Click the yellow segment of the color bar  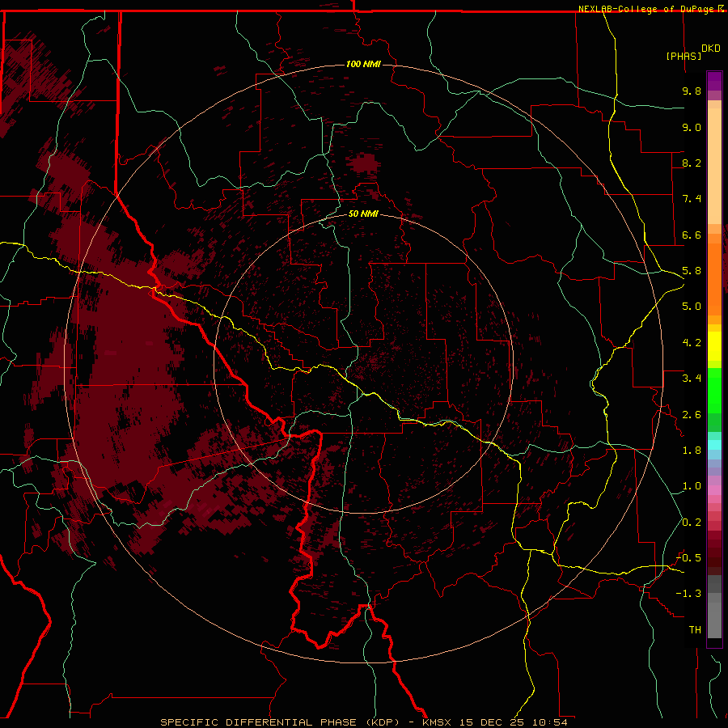[x=714, y=346]
